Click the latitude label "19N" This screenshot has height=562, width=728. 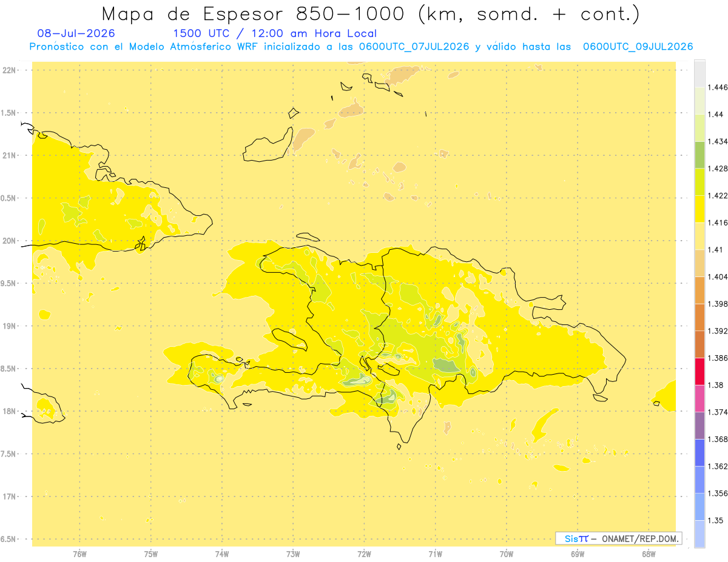[x=8, y=326]
